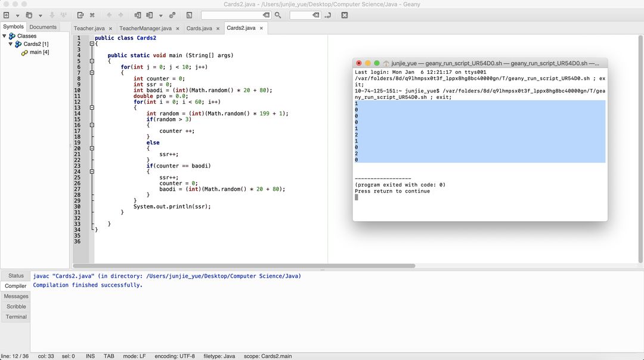Switch to the Documents sidebar tab
The image size is (644, 360).
[43, 27]
